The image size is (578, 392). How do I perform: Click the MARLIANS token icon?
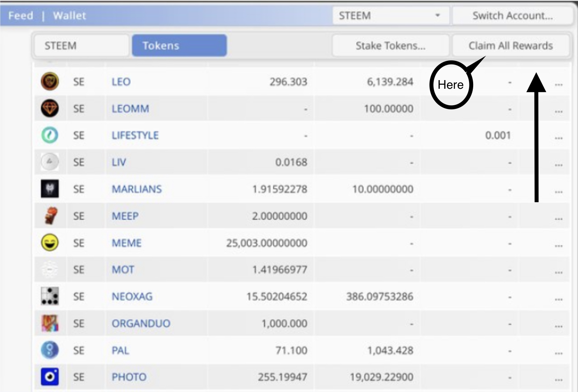click(50, 189)
